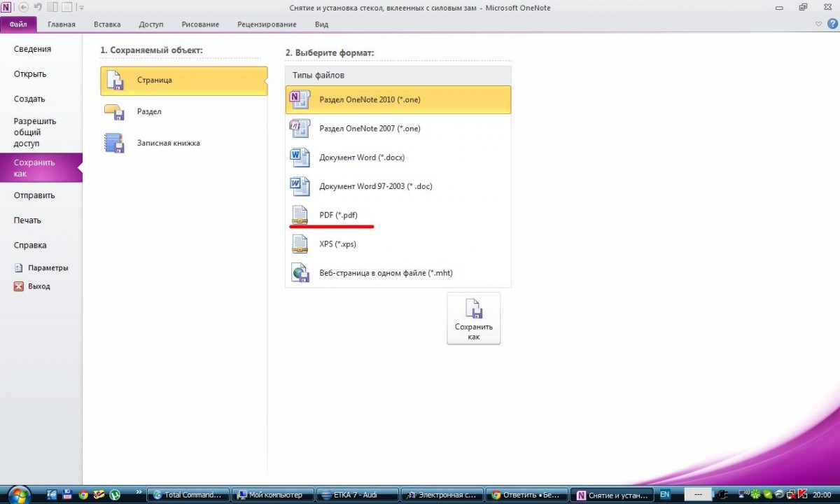Switch to Электронная с... taskbar button
Image resolution: width=840 pixels, height=504 pixels.
tap(442, 494)
